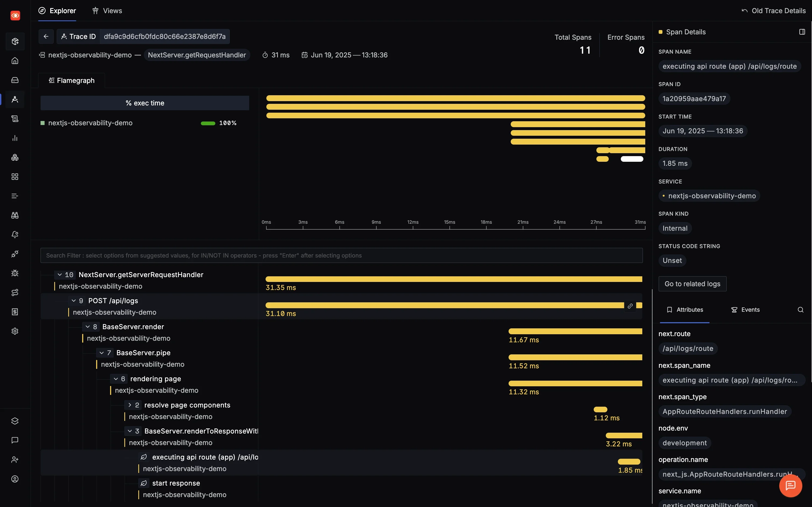Open the Integrations plug icon in sidebar
This screenshot has height=507, width=812.
tap(15, 254)
